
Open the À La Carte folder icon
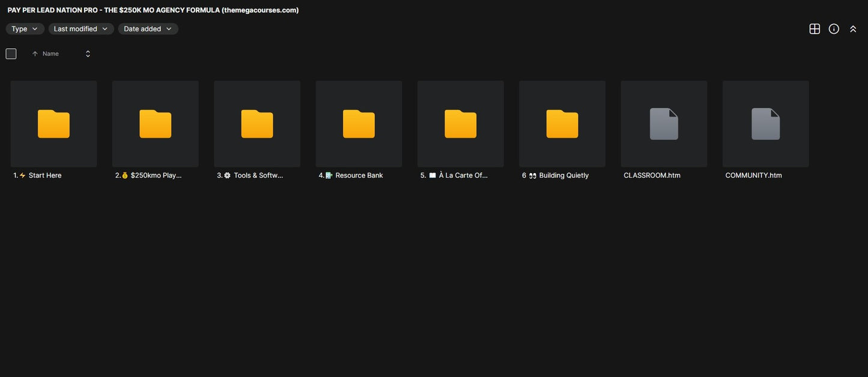pyautogui.click(x=461, y=124)
